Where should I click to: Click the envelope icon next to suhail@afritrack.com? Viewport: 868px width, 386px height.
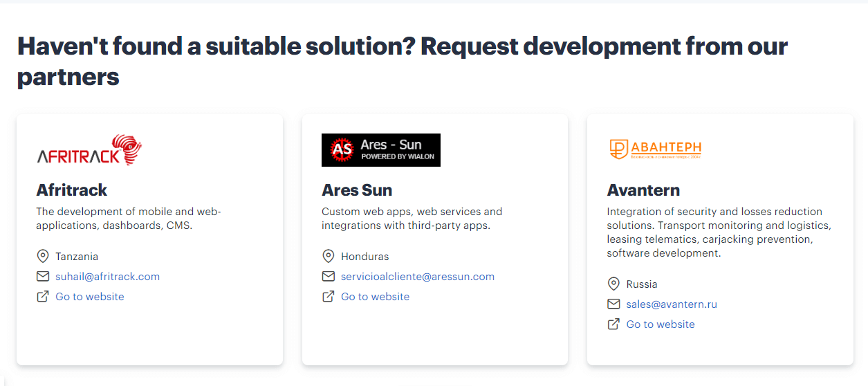43,277
